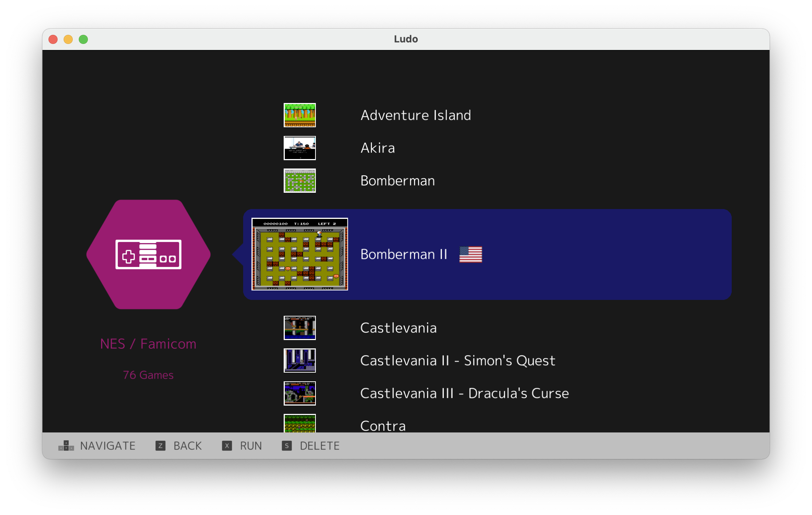Click the NES / Famicom platform label
The height and width of the screenshot is (515, 812).
click(x=148, y=343)
